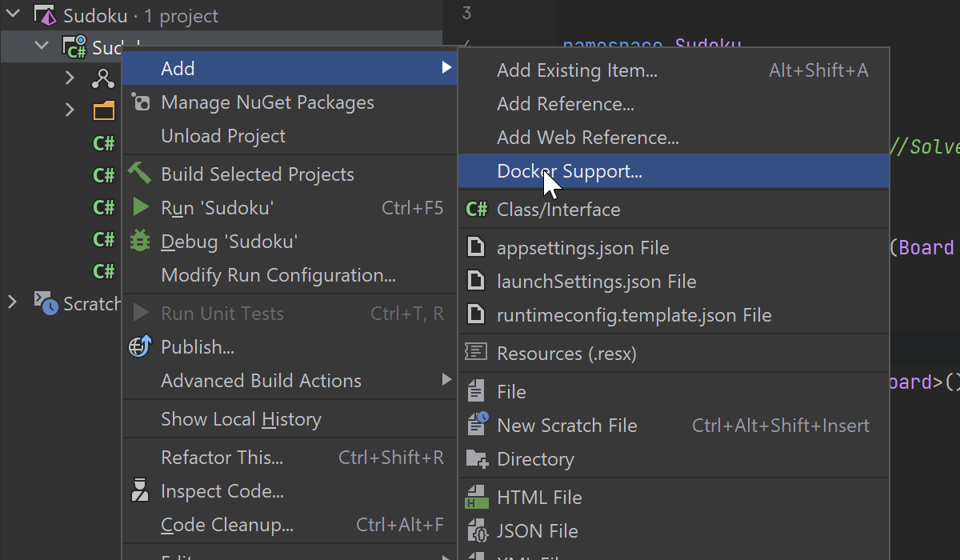
Task: Click the C# project icon in tree
Action: (x=75, y=47)
